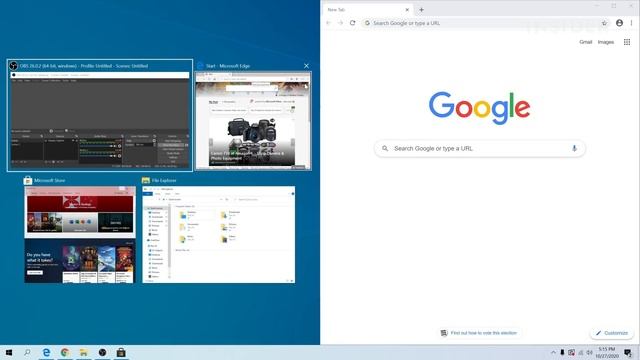
Task: Open the network icon in the tray
Action: click(580, 353)
